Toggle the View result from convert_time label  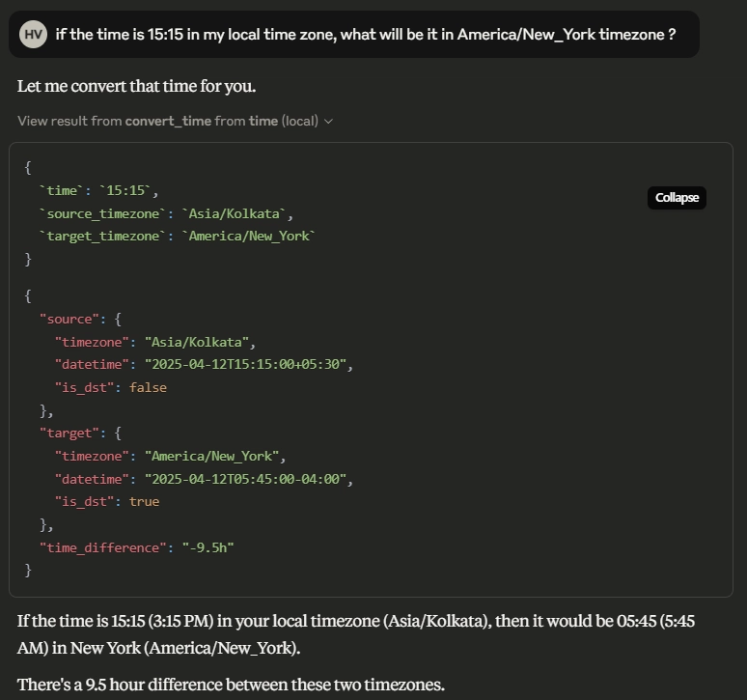coord(175,121)
